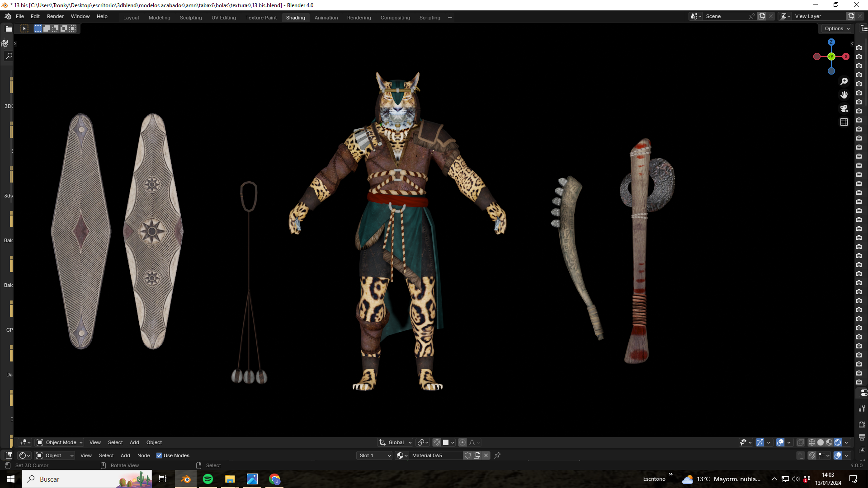868x488 pixels.
Task: Open the shader type Object dropdown
Action: (55, 455)
